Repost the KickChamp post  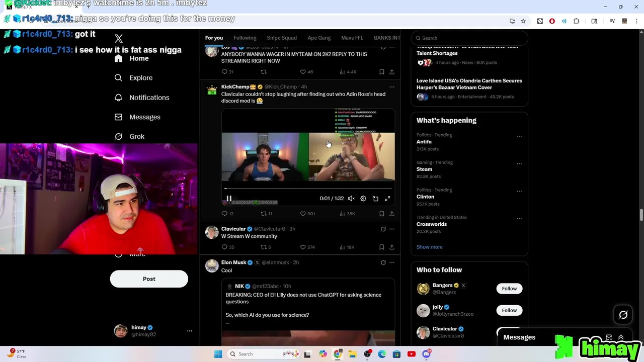(266, 214)
